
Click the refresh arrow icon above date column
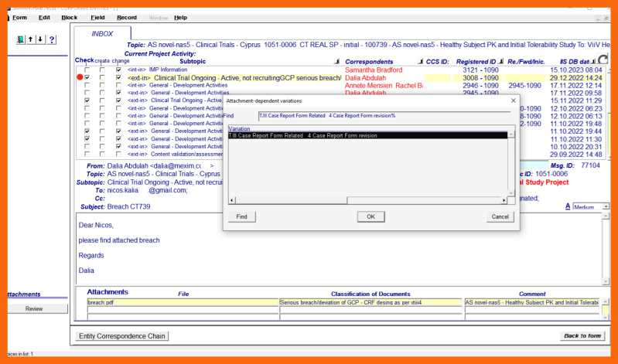(603, 60)
